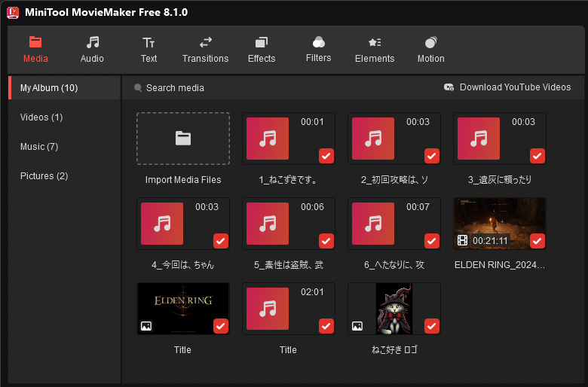Toggle the checkmark on 2_初回攻略は、ソ
This screenshot has height=387, width=588.
pyautogui.click(x=432, y=156)
